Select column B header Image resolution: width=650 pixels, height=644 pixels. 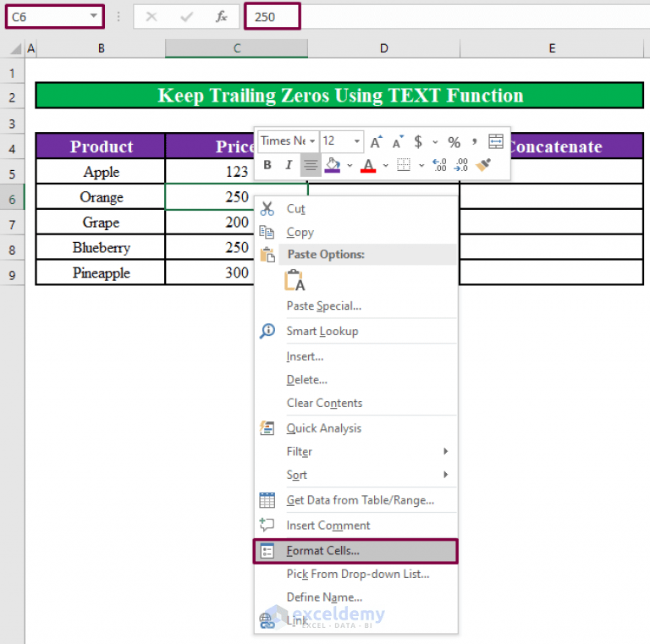click(x=102, y=48)
